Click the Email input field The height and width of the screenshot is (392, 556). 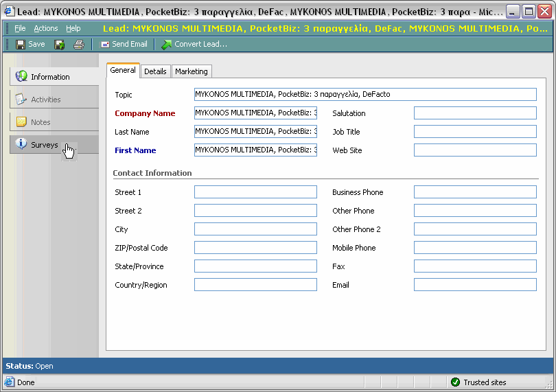(x=475, y=284)
